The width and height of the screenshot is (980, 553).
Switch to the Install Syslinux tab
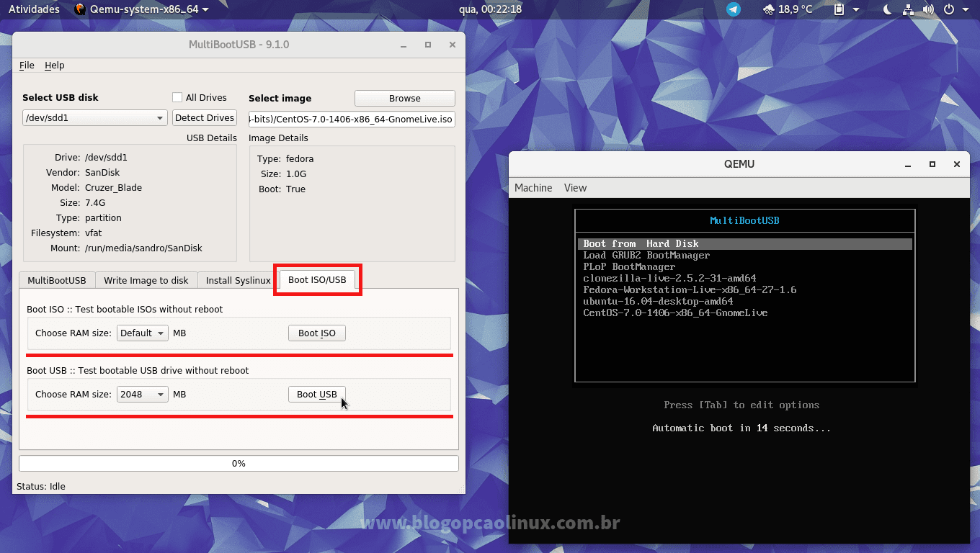(239, 280)
